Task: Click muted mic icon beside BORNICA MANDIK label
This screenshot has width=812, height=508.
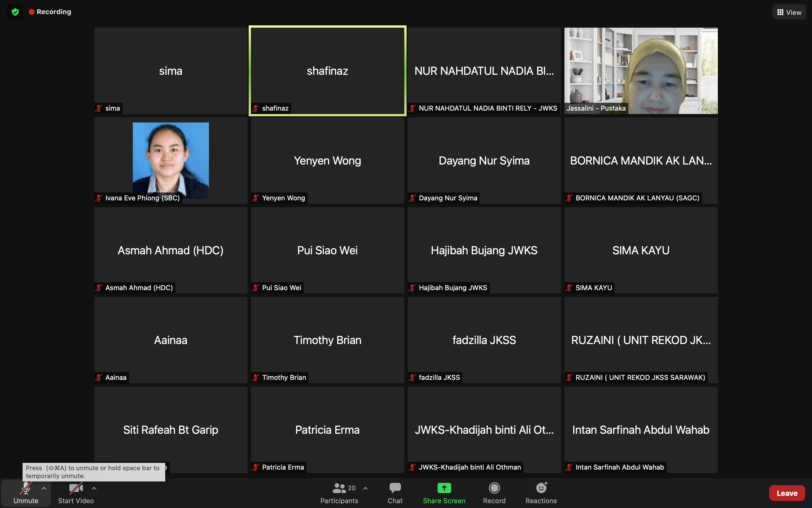Action: pyautogui.click(x=569, y=198)
